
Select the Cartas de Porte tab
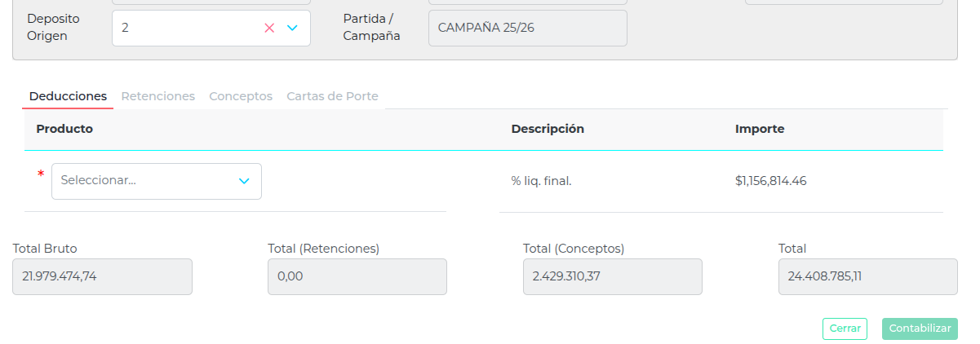[332, 96]
